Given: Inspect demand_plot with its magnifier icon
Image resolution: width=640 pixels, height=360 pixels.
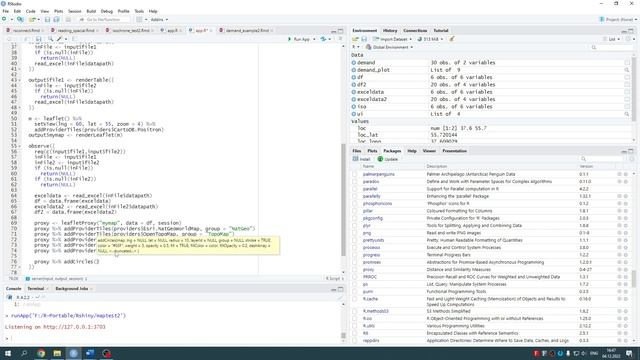Looking at the screenshot, I should pyautogui.click(x=627, y=70).
